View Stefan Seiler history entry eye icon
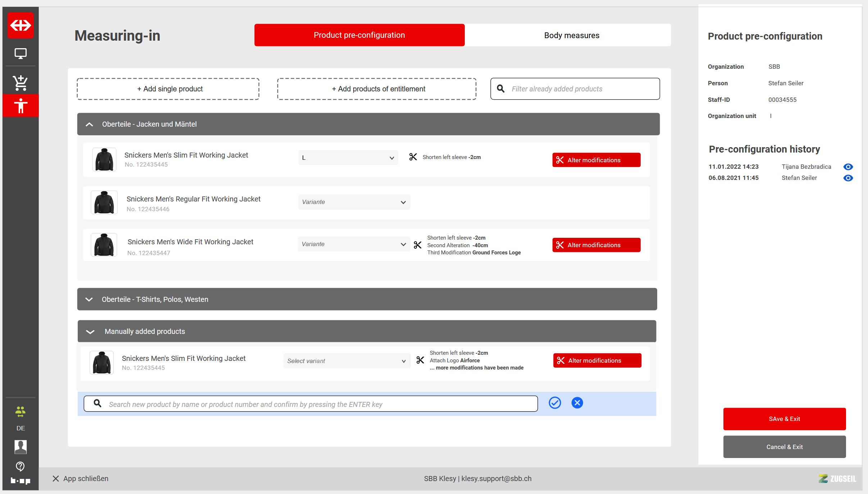The height and width of the screenshot is (494, 868). pos(848,178)
